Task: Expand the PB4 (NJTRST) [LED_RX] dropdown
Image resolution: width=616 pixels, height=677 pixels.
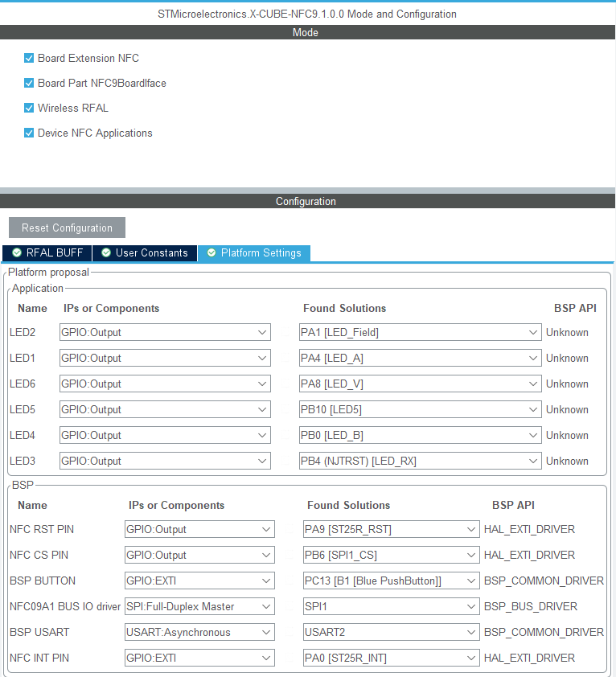Action: [421, 461]
